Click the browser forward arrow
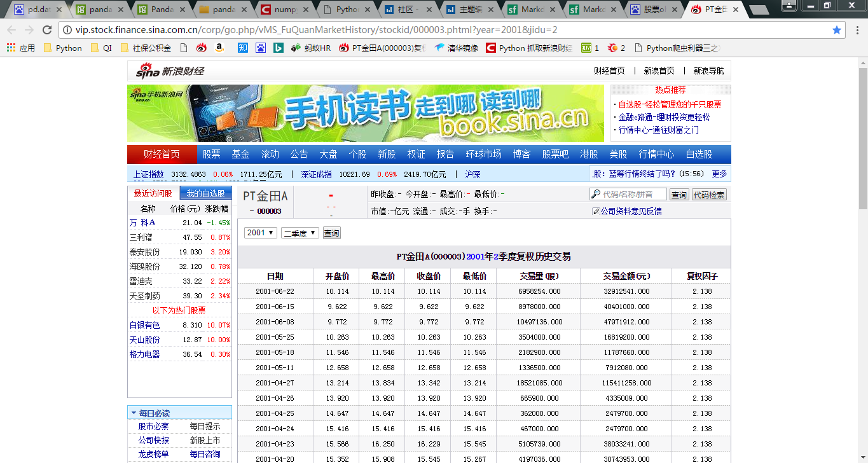The height and width of the screenshot is (463, 868). (29, 30)
